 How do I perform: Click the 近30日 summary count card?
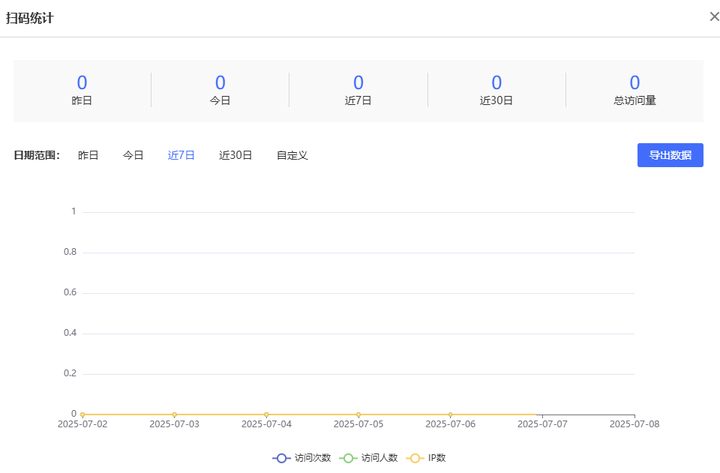pyautogui.click(x=496, y=90)
